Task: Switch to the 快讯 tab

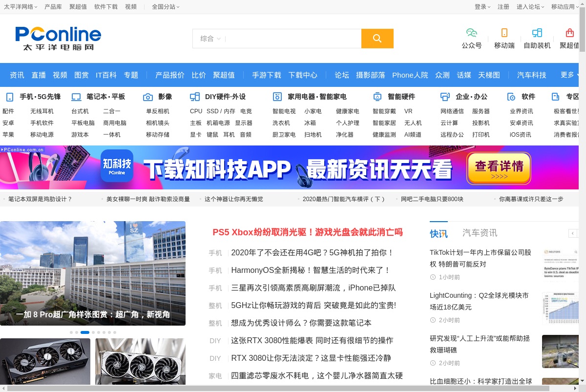Action: 439,233
